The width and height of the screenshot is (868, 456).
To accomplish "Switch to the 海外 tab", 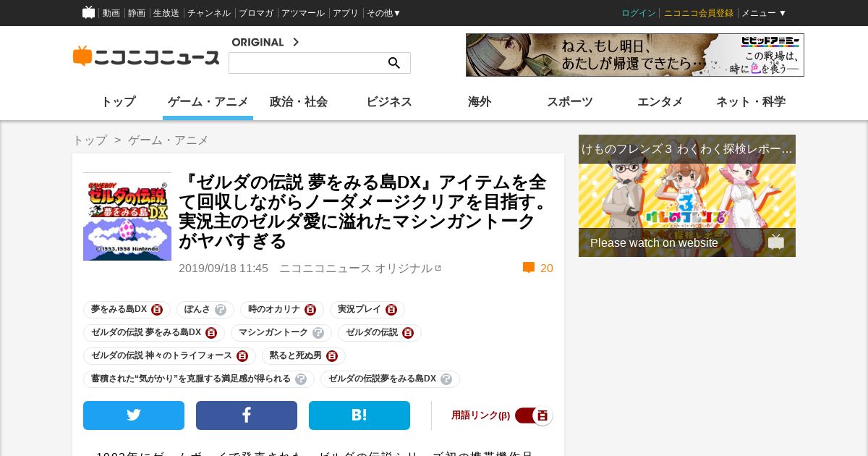I will (x=480, y=102).
